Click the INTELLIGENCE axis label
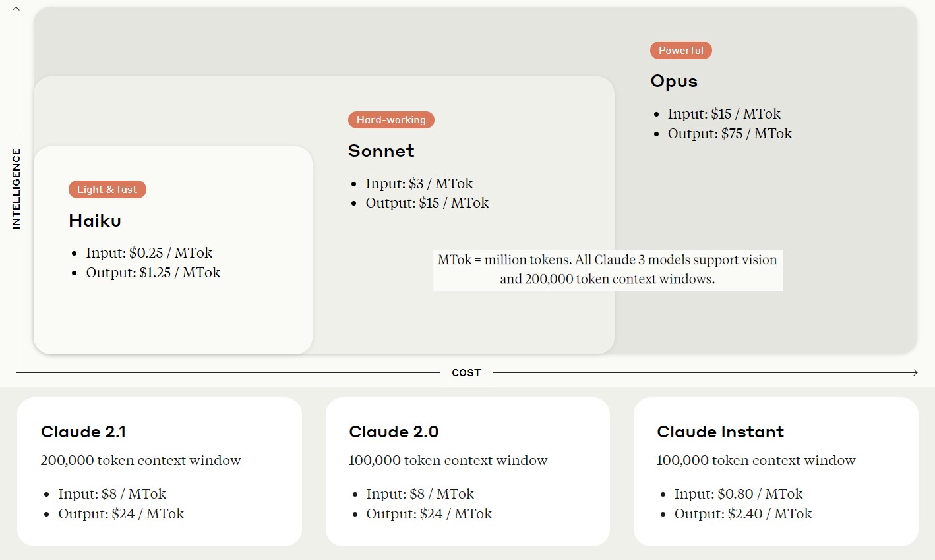The height and width of the screenshot is (560, 935). coord(16,189)
